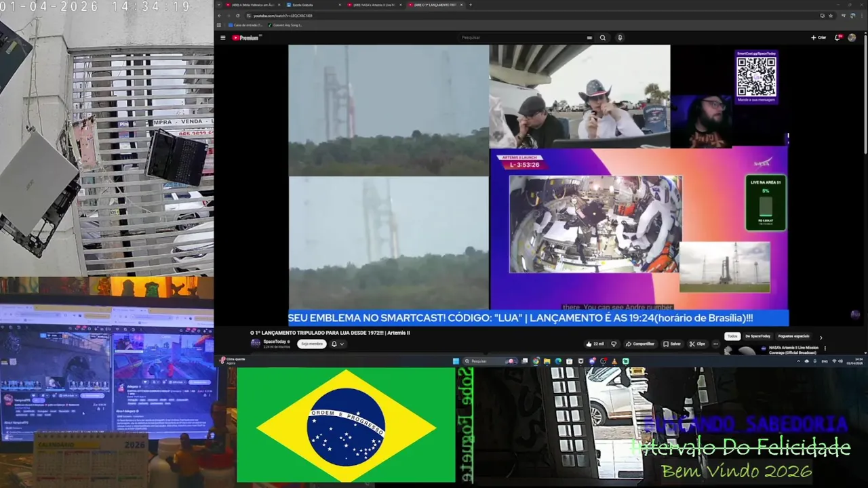Open OBS Studio from the taskbar
This screenshot has width=868, height=488.
click(x=603, y=361)
